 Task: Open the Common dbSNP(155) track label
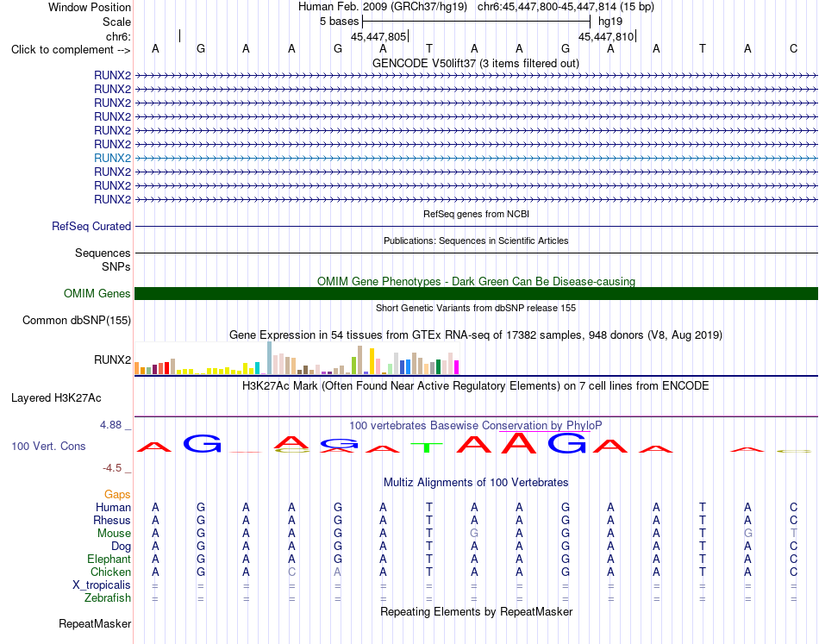coord(77,320)
